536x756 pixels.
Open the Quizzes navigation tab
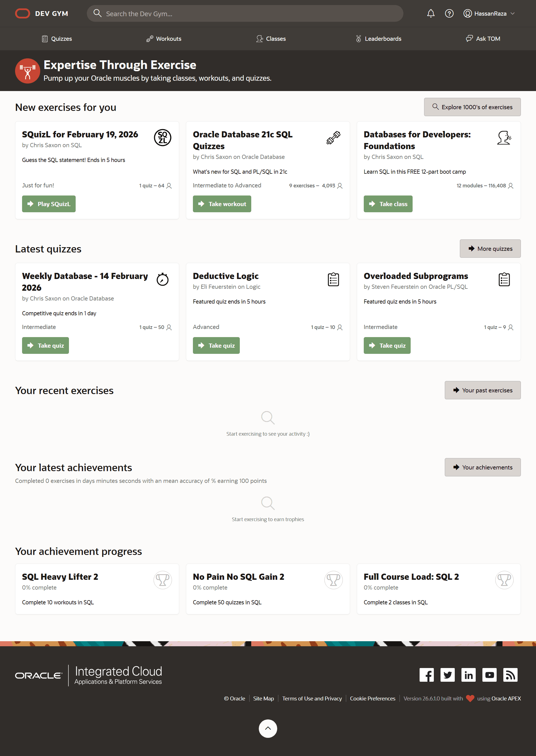(57, 39)
